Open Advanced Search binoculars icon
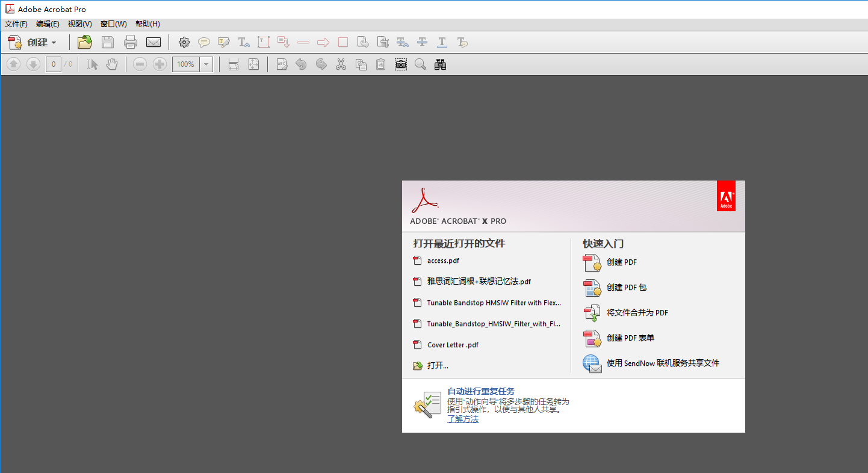The image size is (868, 473). point(441,64)
